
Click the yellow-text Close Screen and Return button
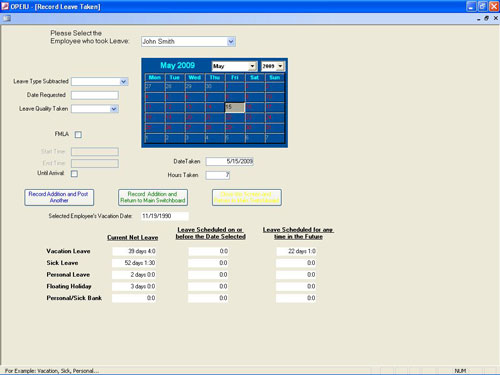pos(247,197)
